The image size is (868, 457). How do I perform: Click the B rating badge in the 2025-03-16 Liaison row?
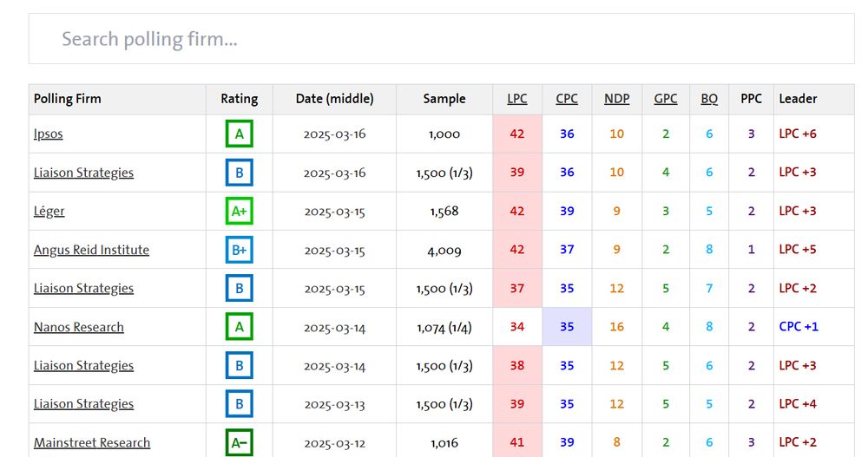[240, 173]
